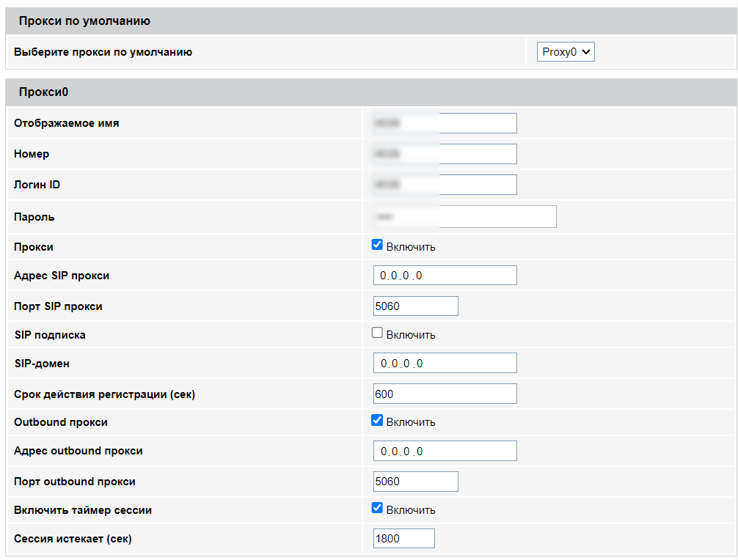This screenshot has height=560, width=738.
Task: Focus the Порт outbound прокси field
Action: [415, 482]
